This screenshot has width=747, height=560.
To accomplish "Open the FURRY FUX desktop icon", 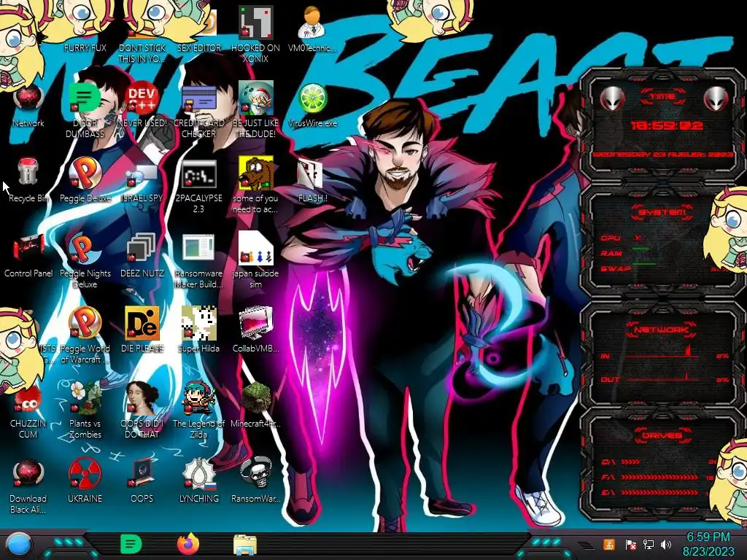I will click(x=85, y=27).
